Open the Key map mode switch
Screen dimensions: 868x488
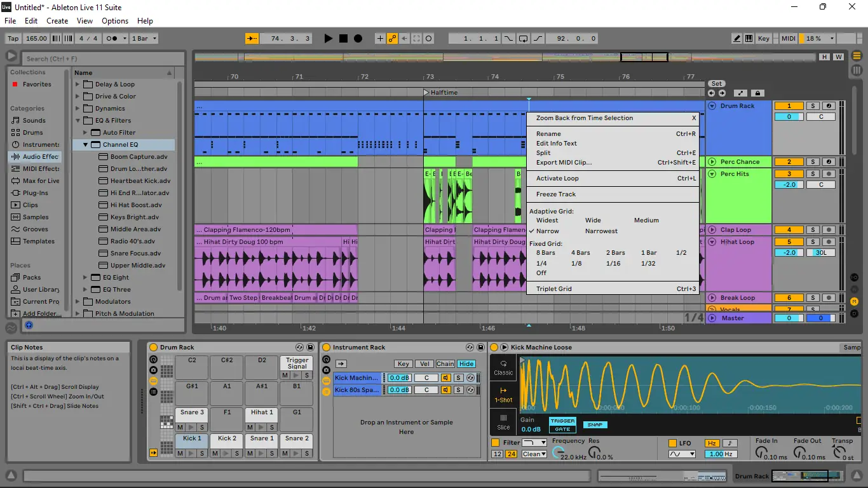763,39
